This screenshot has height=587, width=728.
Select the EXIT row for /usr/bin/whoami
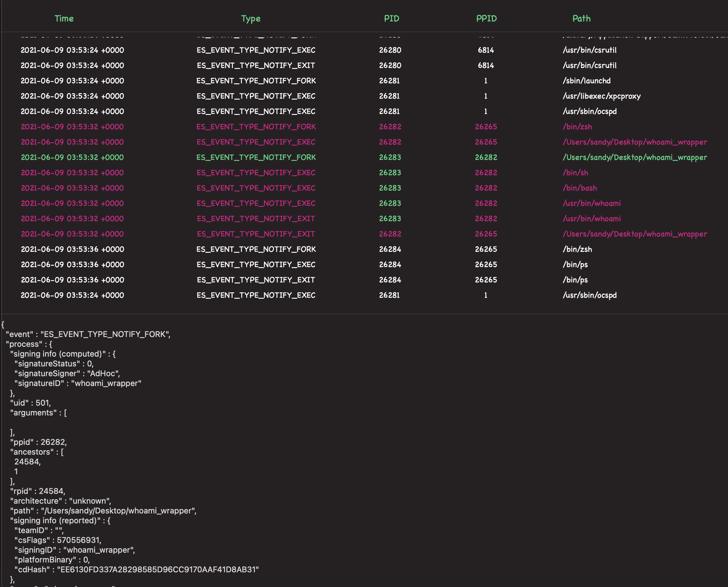(x=256, y=219)
